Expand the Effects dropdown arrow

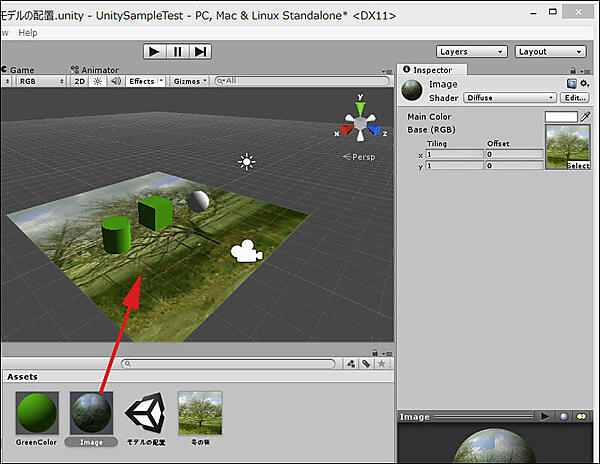pyautogui.click(x=161, y=81)
